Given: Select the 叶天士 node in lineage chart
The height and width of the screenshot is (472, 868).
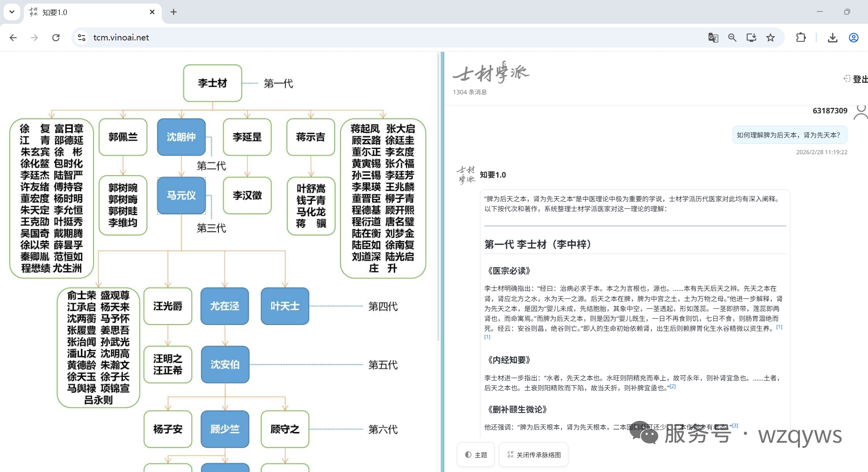Looking at the screenshot, I should pyautogui.click(x=285, y=306).
